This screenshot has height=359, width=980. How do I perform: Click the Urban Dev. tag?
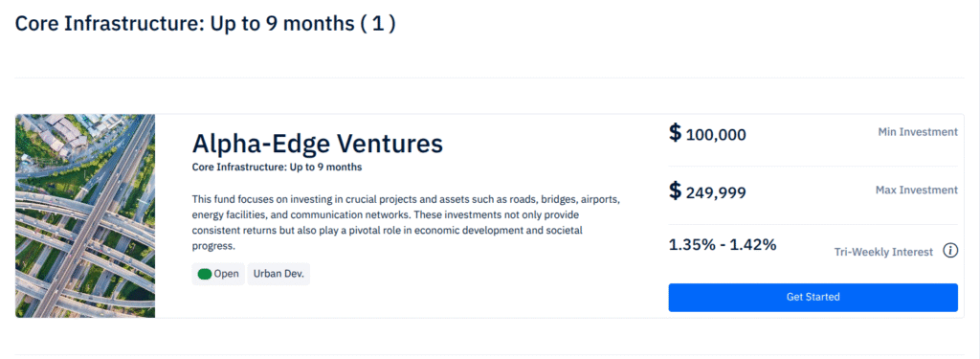[278, 274]
